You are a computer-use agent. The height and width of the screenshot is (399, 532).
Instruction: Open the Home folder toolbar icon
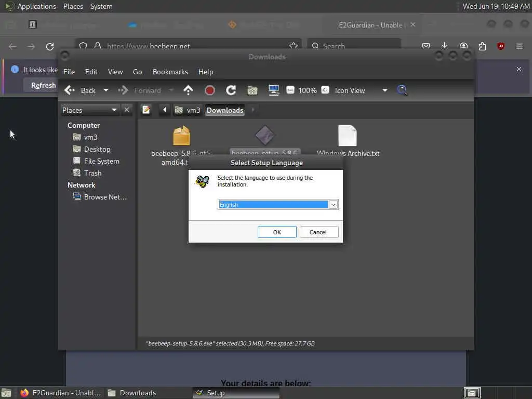[x=252, y=90]
